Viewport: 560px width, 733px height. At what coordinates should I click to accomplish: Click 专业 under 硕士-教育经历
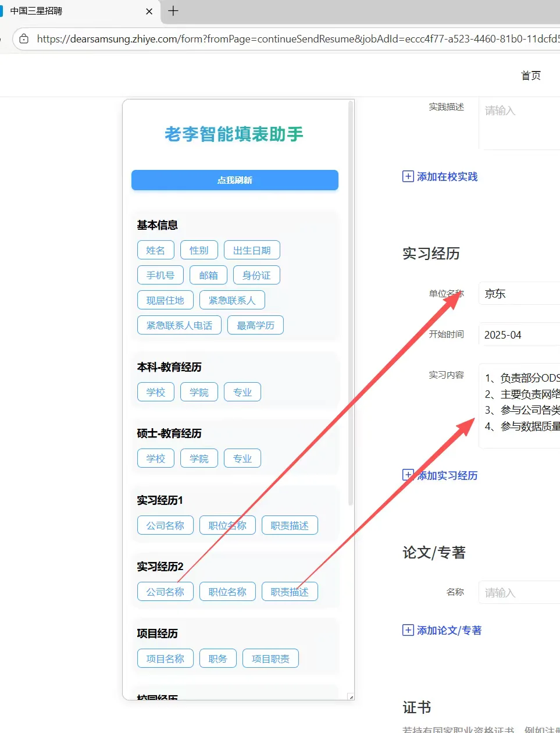[242, 458]
